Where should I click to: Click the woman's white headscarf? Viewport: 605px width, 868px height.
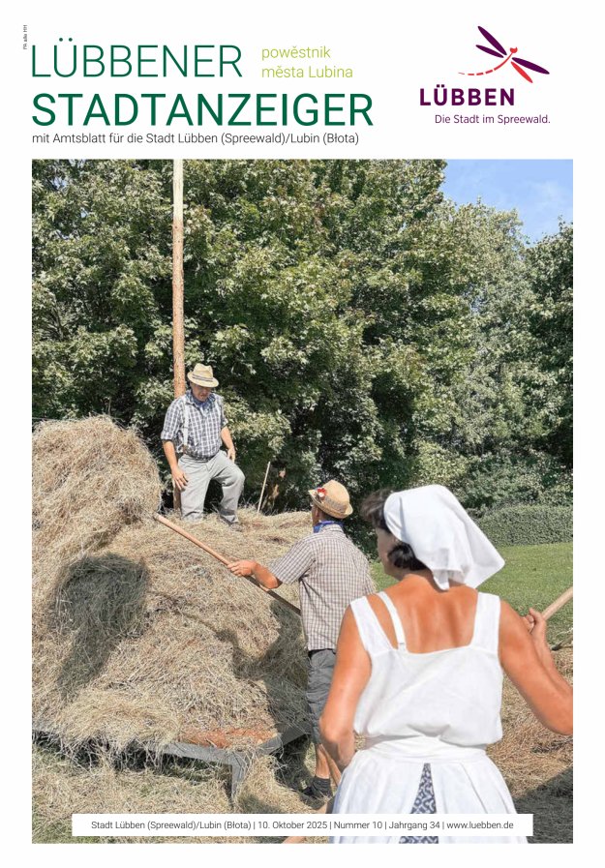pyautogui.click(x=441, y=535)
